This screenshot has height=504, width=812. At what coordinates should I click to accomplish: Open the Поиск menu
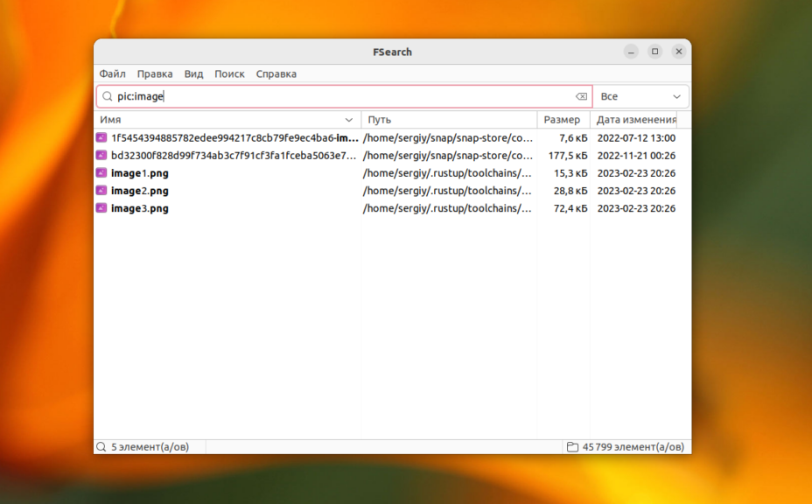click(229, 74)
